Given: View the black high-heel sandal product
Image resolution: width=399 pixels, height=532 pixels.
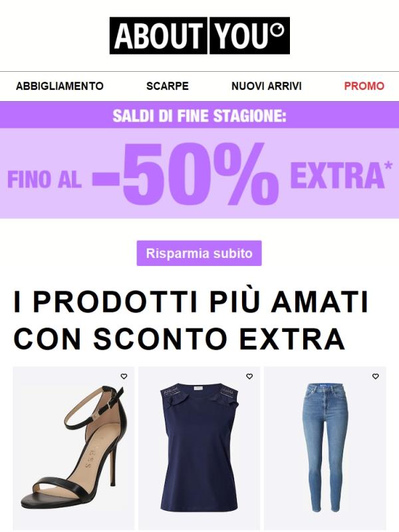Looking at the screenshot, I should click(74, 448).
